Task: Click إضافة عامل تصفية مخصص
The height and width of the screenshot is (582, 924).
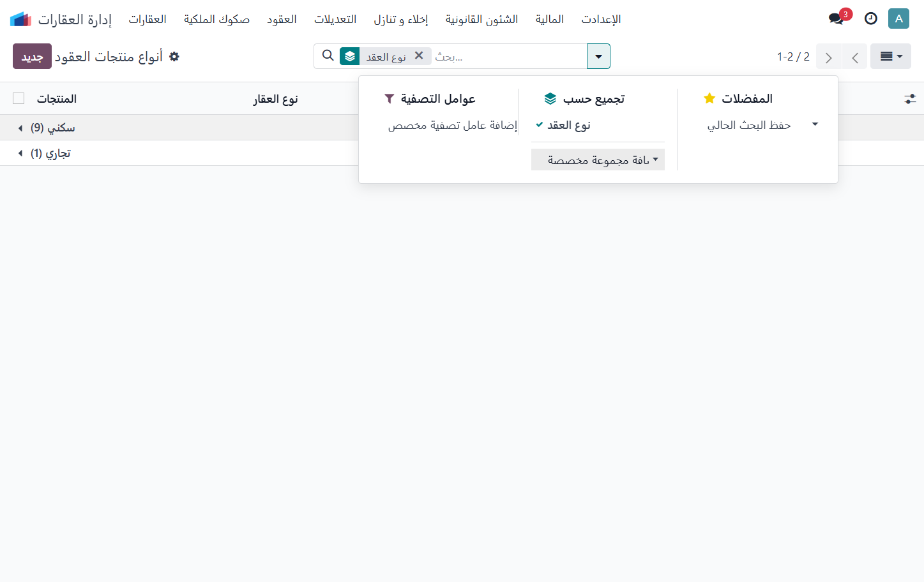Action: [452, 125]
